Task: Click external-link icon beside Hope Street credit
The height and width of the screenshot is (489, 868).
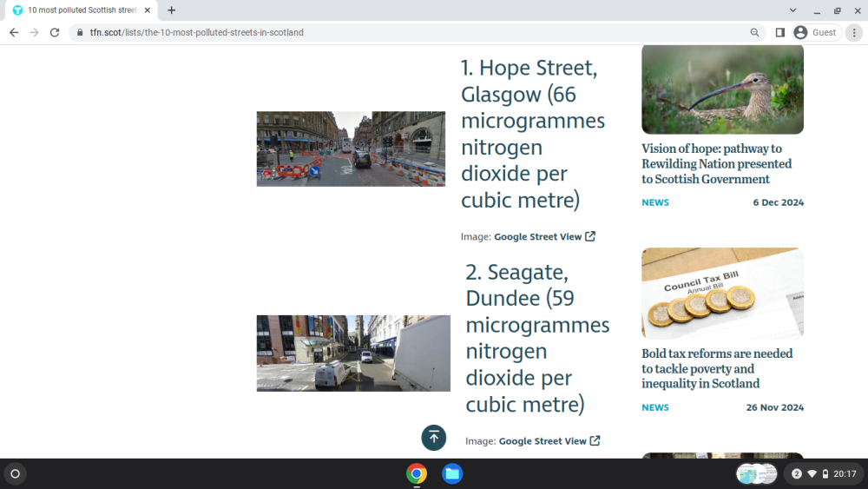Action: [x=590, y=236]
